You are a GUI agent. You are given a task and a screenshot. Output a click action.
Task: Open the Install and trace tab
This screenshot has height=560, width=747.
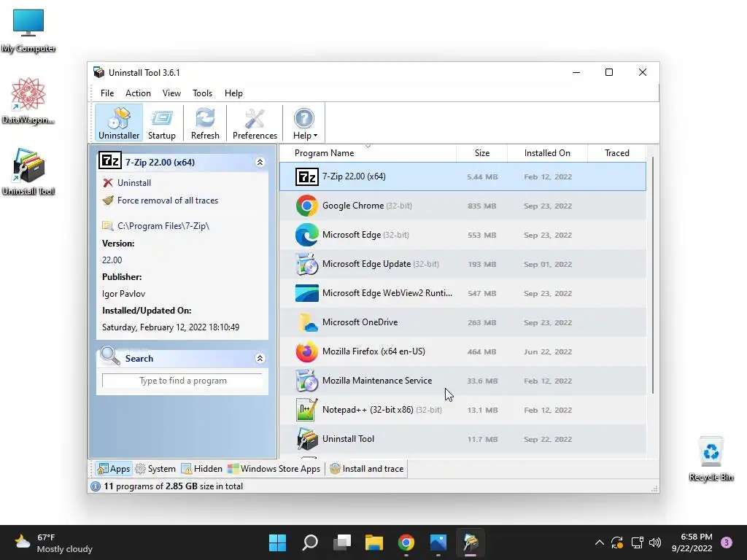coord(367,469)
